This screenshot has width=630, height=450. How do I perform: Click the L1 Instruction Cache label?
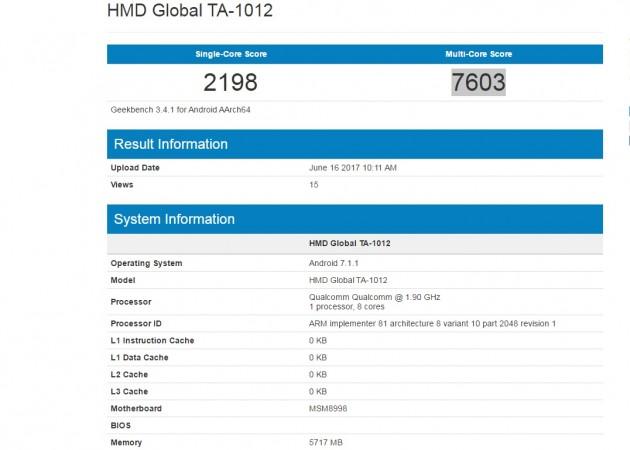point(152,340)
